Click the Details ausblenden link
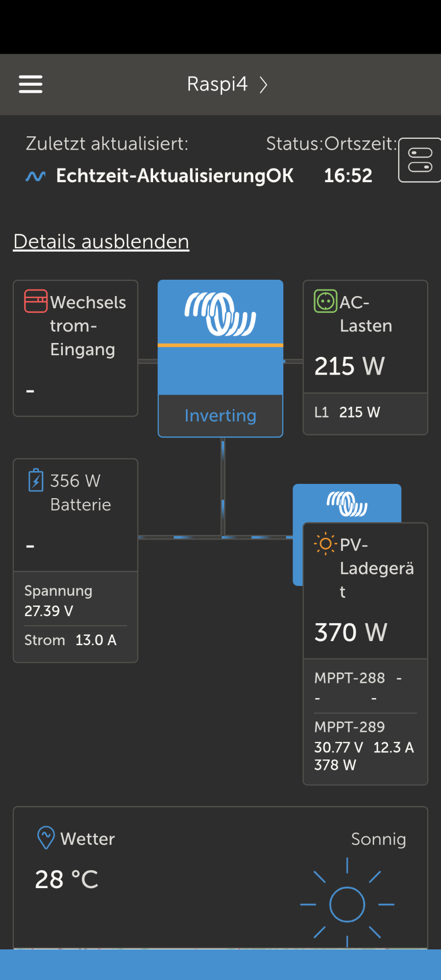 point(101,241)
